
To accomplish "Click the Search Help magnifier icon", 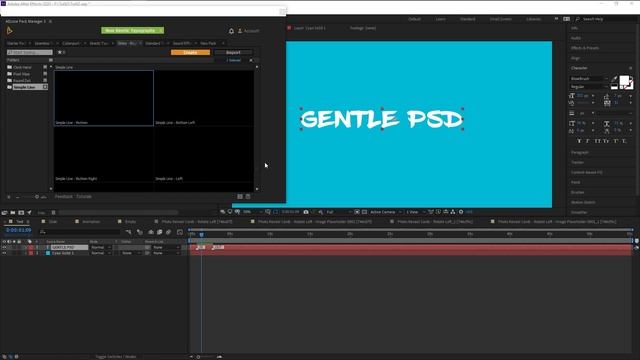I will 578,19.
